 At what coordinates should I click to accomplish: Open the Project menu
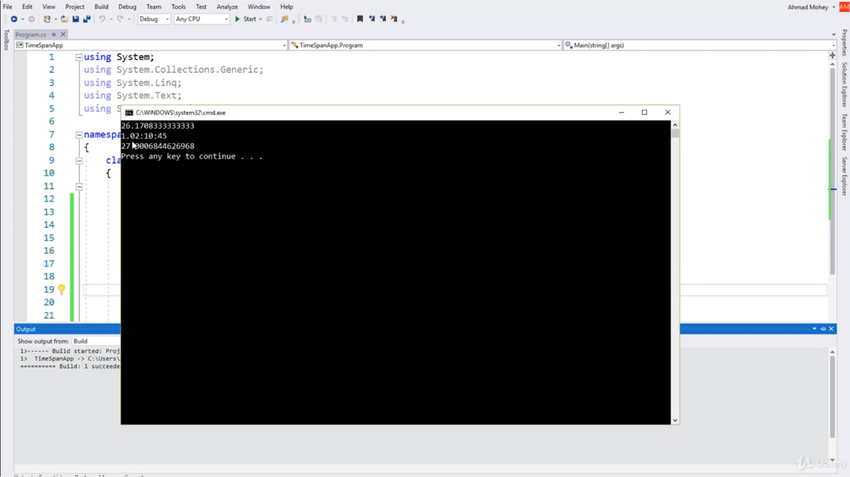75,7
